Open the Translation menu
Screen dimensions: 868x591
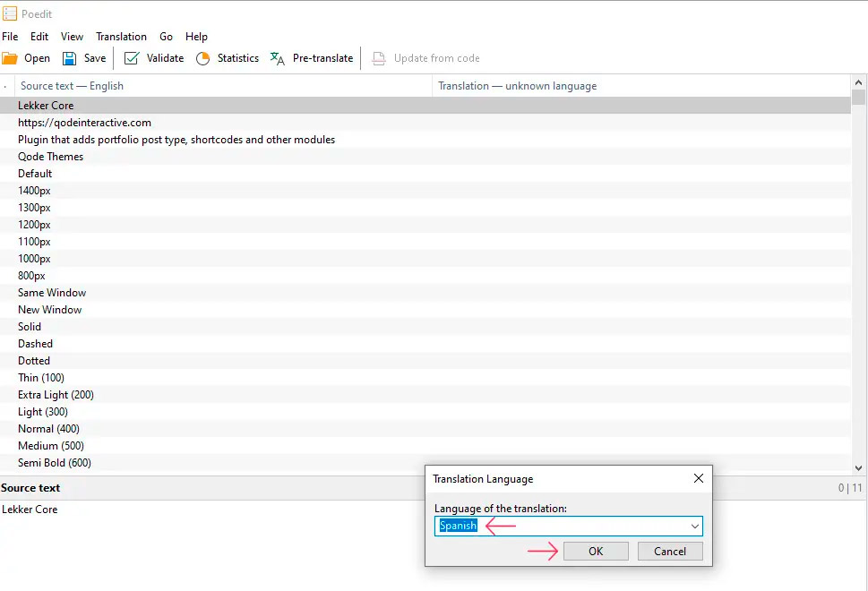point(121,37)
